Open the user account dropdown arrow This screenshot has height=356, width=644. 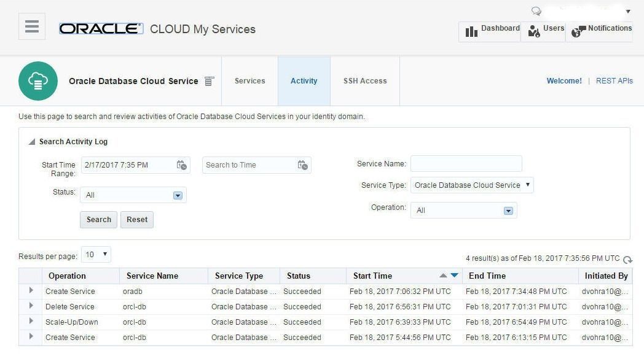coord(628,12)
